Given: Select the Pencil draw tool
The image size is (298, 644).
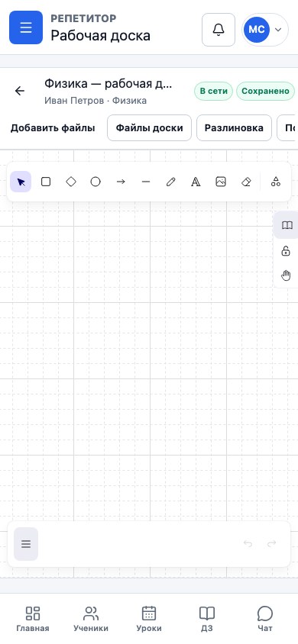Looking at the screenshot, I should 170,182.
